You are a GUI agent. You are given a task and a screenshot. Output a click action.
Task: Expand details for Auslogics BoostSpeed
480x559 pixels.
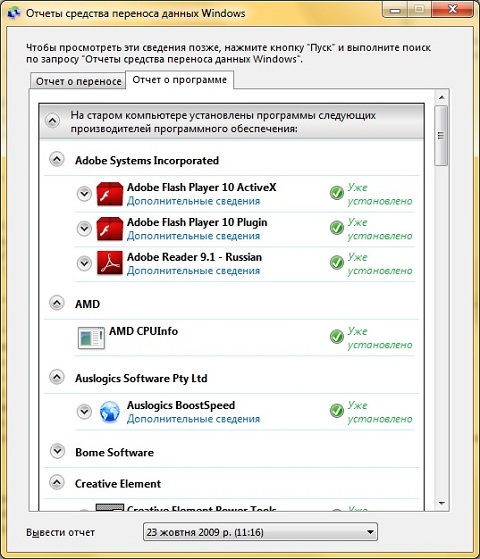coord(84,411)
